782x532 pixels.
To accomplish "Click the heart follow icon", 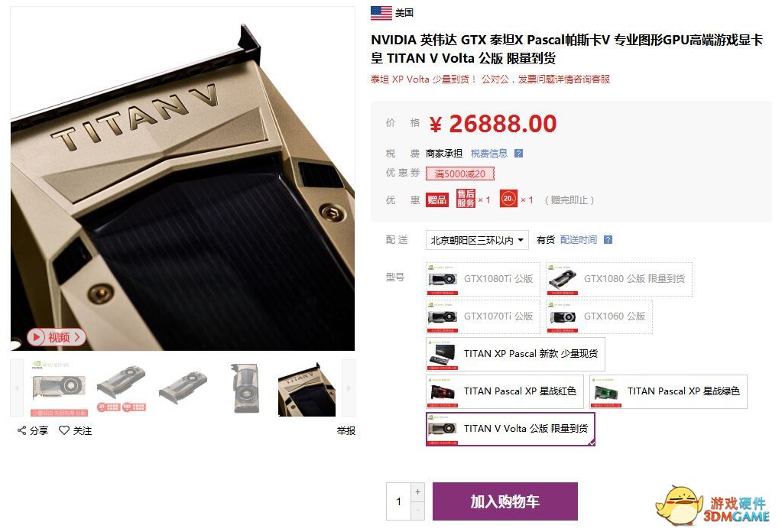I will coord(64,430).
